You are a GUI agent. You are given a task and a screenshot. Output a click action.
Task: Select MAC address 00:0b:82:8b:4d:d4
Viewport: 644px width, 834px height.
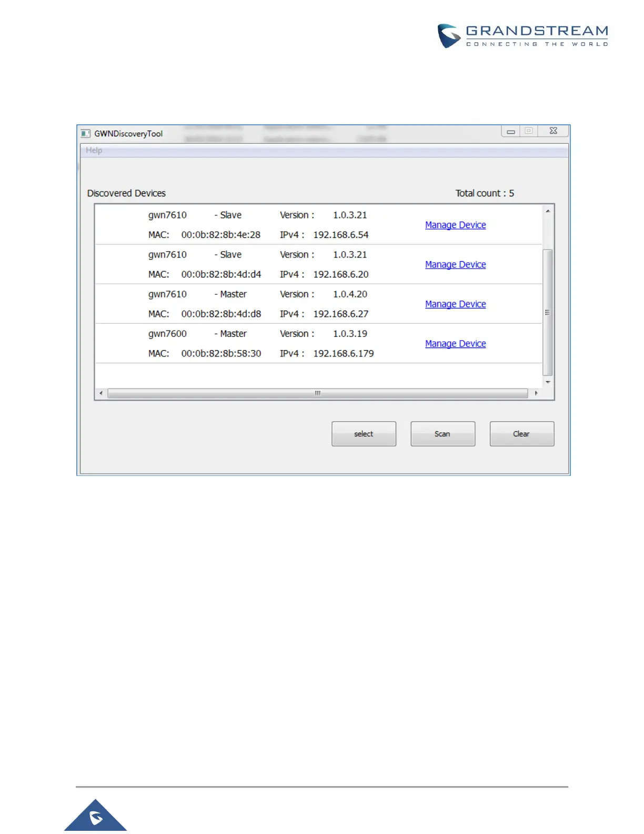(221, 274)
